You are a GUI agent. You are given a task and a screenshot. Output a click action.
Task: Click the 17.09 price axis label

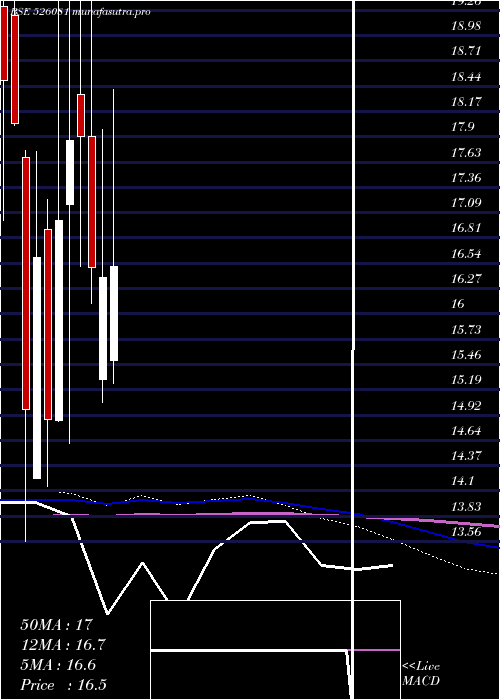[466, 203]
